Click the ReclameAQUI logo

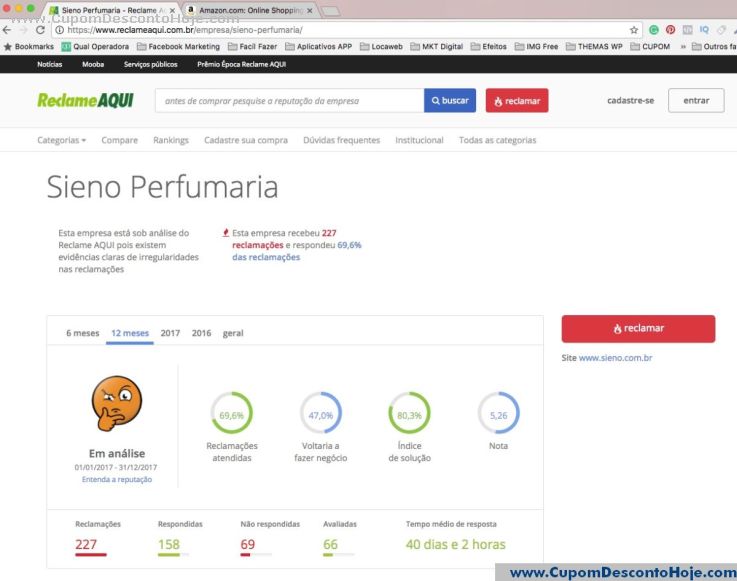tap(85, 101)
